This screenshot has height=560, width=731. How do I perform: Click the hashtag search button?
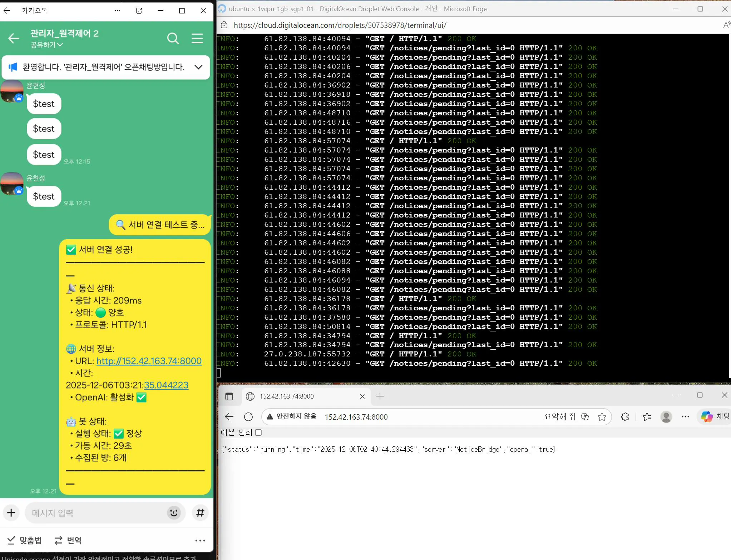pos(200,513)
